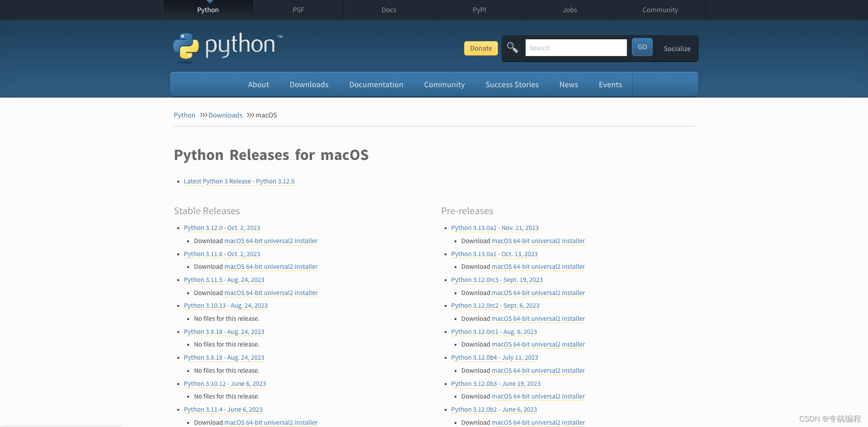Image resolution: width=868 pixels, height=427 pixels.
Task: Download installer under Python 3.11.5
Action: [x=271, y=293]
